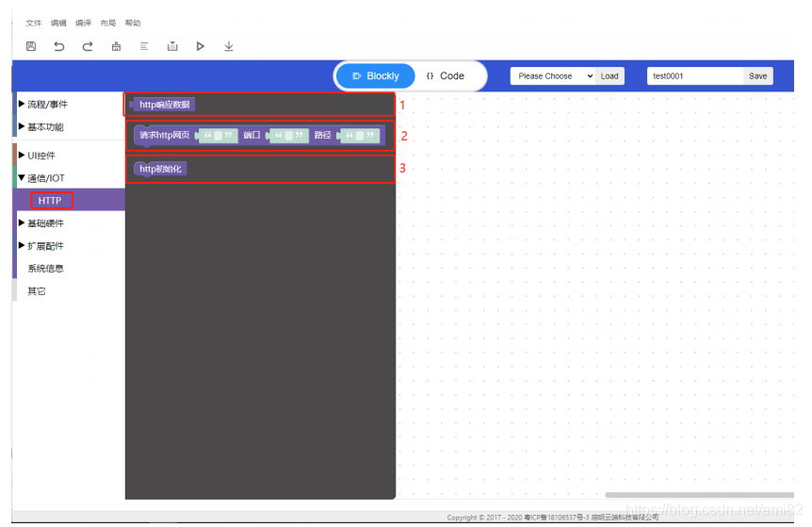This screenshot has width=812, height=527.
Task: Click the test0001 filename field
Action: [695, 75]
